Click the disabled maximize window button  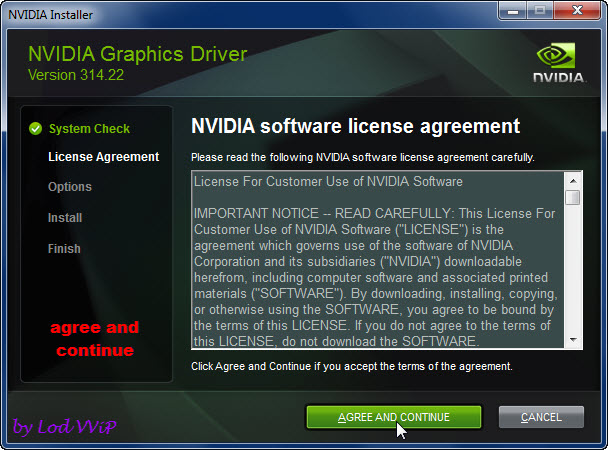(x=540, y=11)
